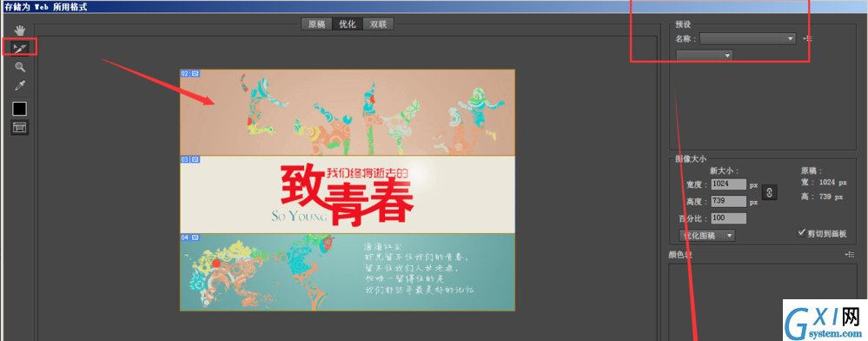Select the Zoom tool
The height and width of the screenshot is (341, 868).
tap(20, 67)
